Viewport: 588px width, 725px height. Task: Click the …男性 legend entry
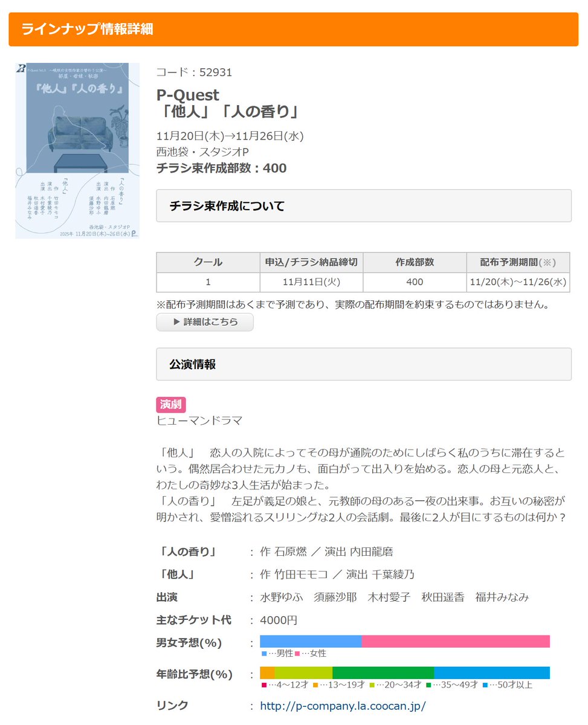(277, 654)
